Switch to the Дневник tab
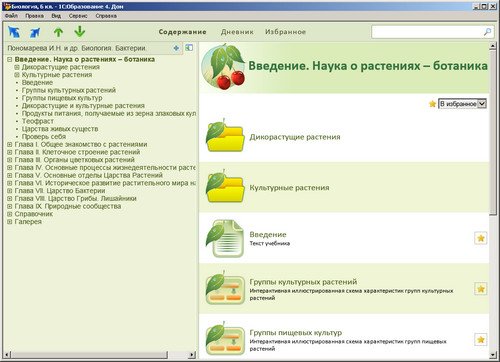This screenshot has width=500, height=362. coord(237,32)
